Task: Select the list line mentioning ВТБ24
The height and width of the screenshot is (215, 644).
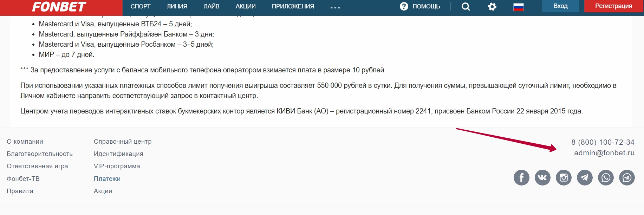Action: tap(115, 24)
